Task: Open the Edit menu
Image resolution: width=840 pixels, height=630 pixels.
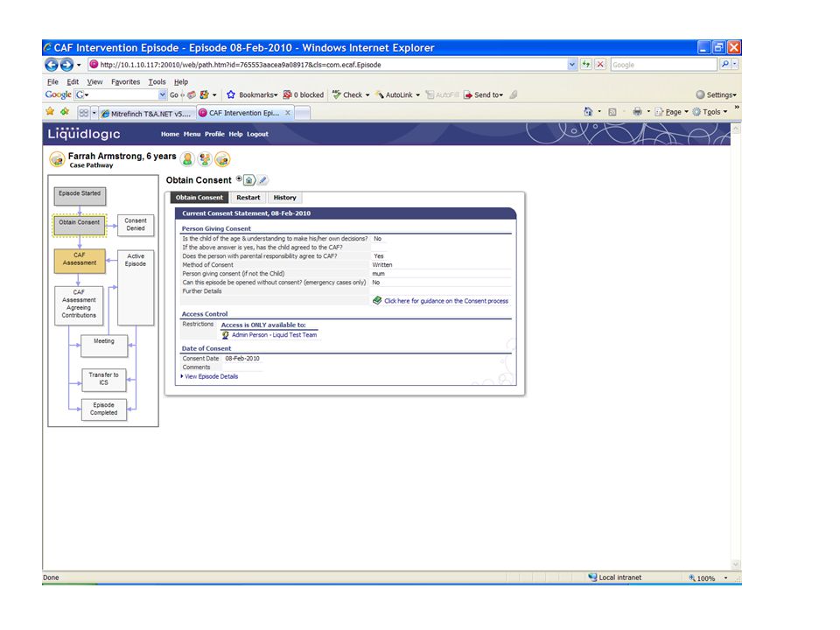Action: [x=73, y=82]
